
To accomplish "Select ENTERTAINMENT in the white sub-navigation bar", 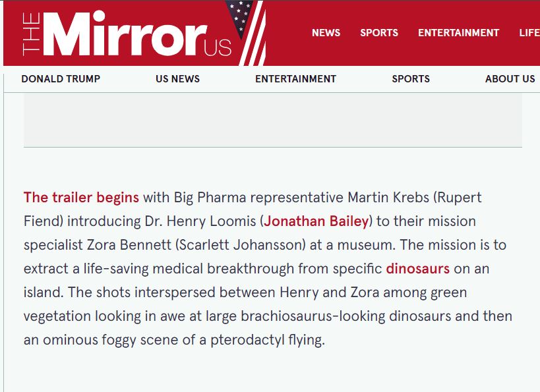I will (295, 79).
